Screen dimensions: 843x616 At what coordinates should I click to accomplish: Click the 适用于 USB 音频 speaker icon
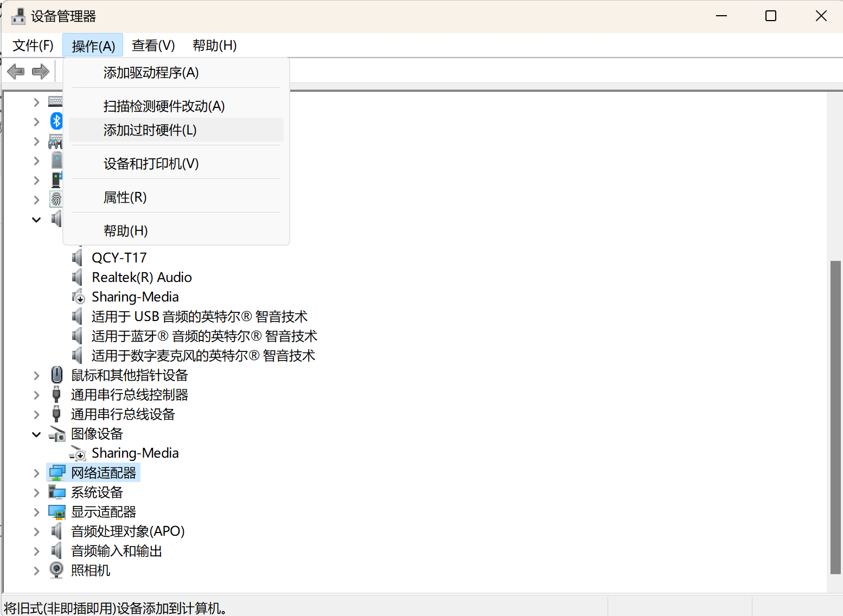(x=78, y=316)
